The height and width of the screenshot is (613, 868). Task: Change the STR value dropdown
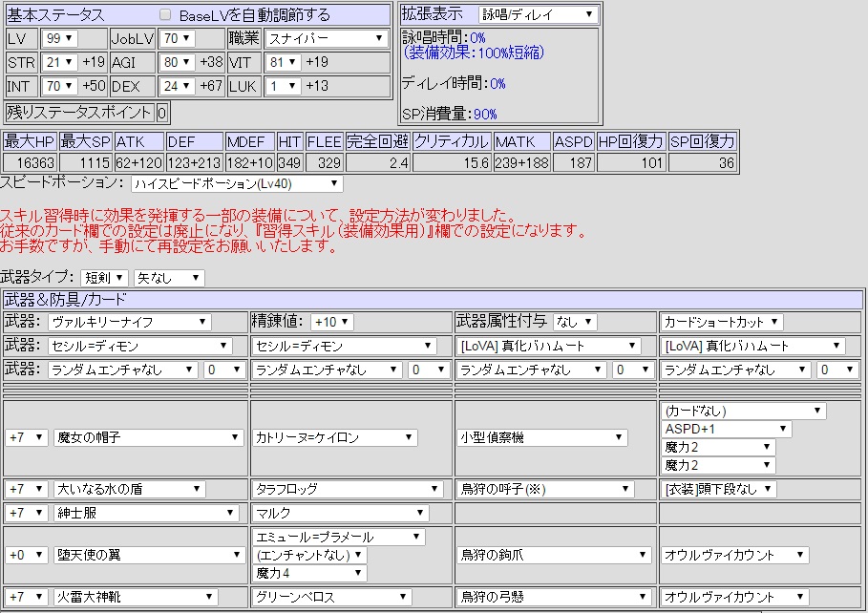click(59, 63)
